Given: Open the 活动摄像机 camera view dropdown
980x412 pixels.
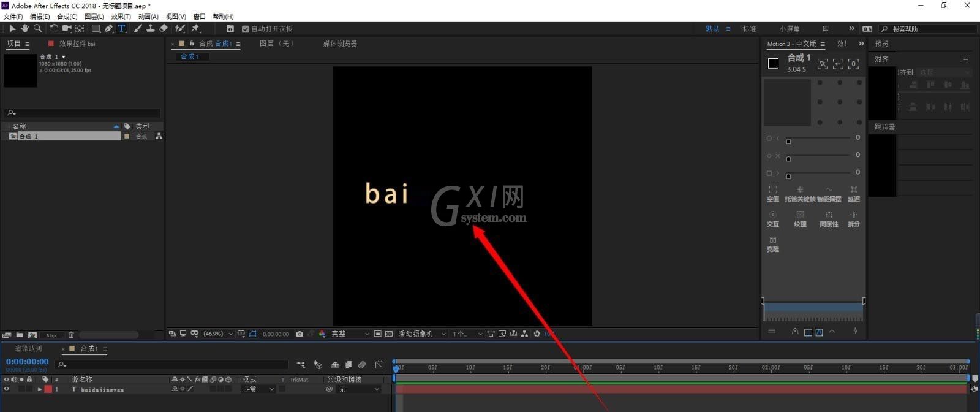Looking at the screenshot, I should pos(422,334).
